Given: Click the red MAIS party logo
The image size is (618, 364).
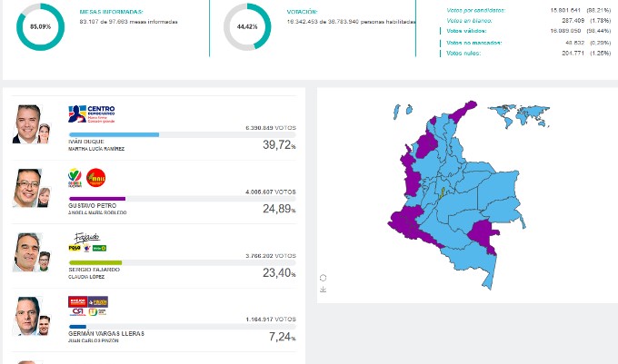Looking at the screenshot, I should click(x=95, y=177).
